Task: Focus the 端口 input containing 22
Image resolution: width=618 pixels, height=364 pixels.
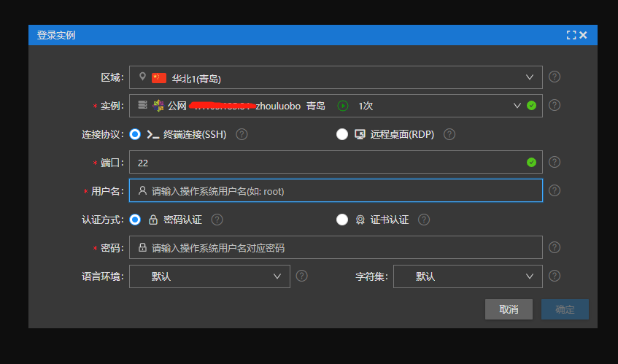Action: (x=336, y=162)
